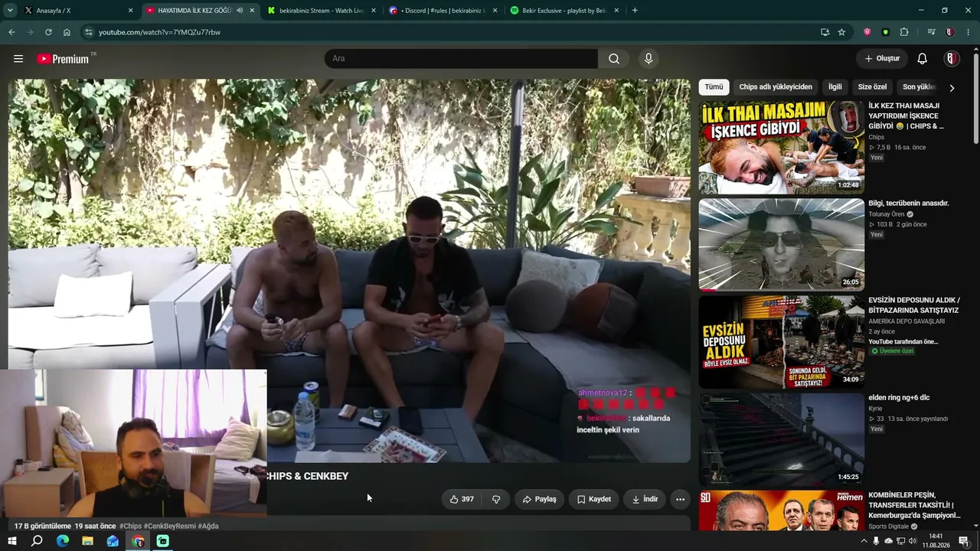Open the browser home page
The width and height of the screenshot is (980, 551).
[67, 32]
